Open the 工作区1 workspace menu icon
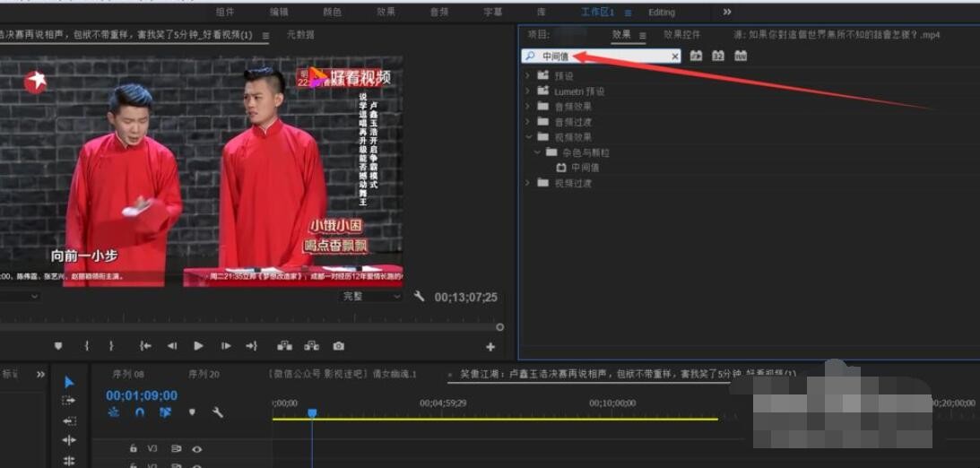The image size is (980, 468). (629, 13)
